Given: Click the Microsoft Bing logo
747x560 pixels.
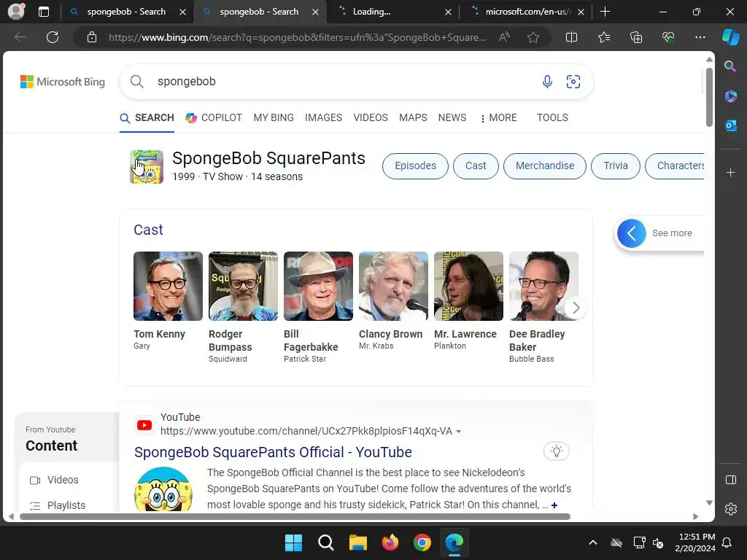Looking at the screenshot, I should [x=63, y=82].
